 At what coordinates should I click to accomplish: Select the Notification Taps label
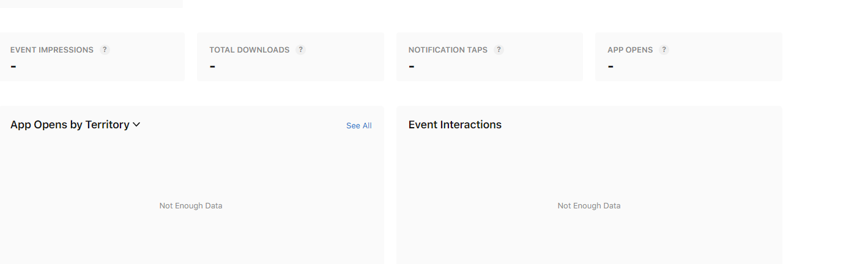point(448,50)
